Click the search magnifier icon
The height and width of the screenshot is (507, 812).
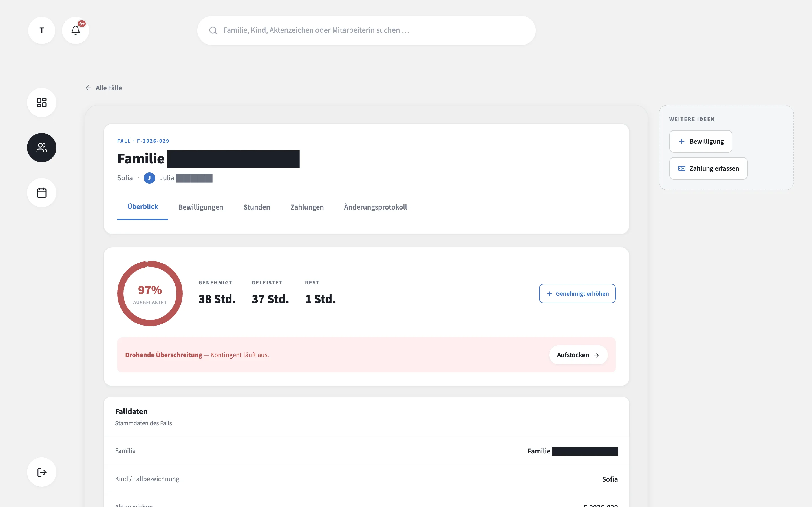click(213, 30)
